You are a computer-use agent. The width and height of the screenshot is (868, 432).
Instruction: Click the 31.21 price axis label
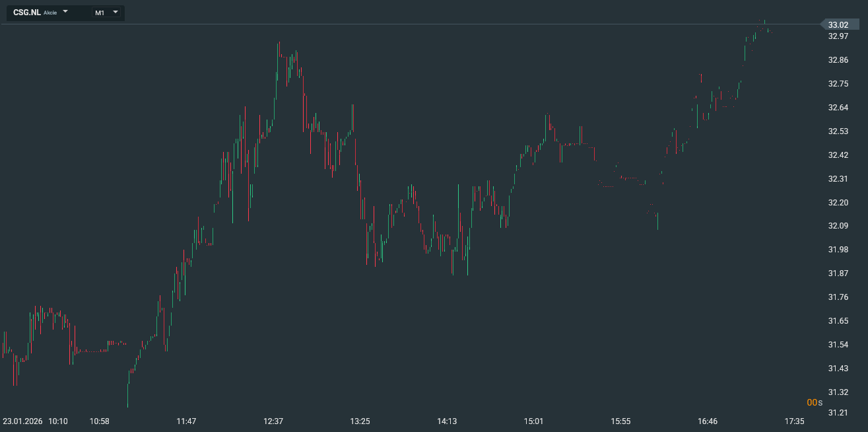(x=838, y=414)
